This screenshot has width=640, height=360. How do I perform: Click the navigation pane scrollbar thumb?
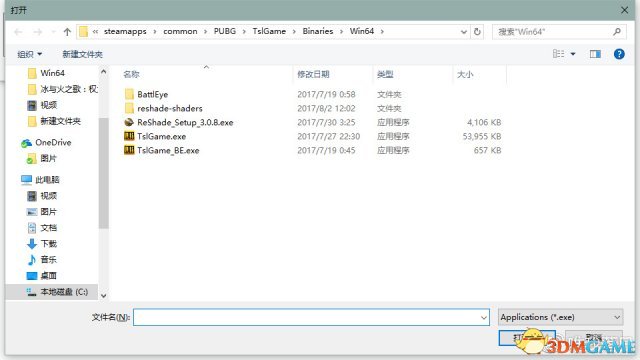pyautogui.click(x=104, y=173)
